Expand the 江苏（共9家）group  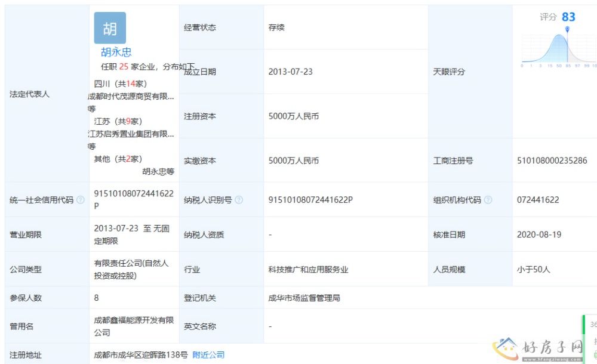[118, 121]
